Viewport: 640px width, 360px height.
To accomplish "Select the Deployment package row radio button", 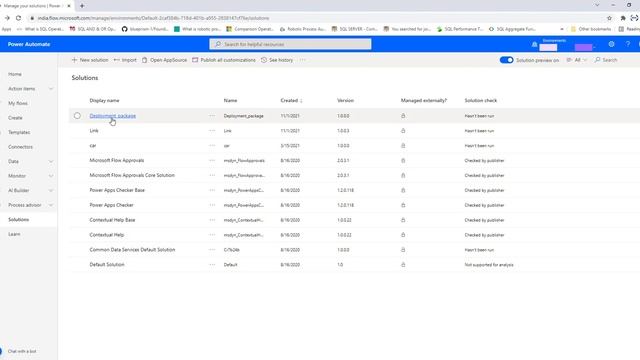I will tap(77, 116).
